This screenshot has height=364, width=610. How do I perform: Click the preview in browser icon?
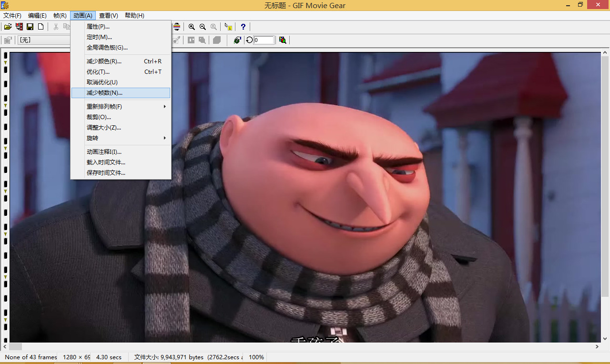pos(237,40)
